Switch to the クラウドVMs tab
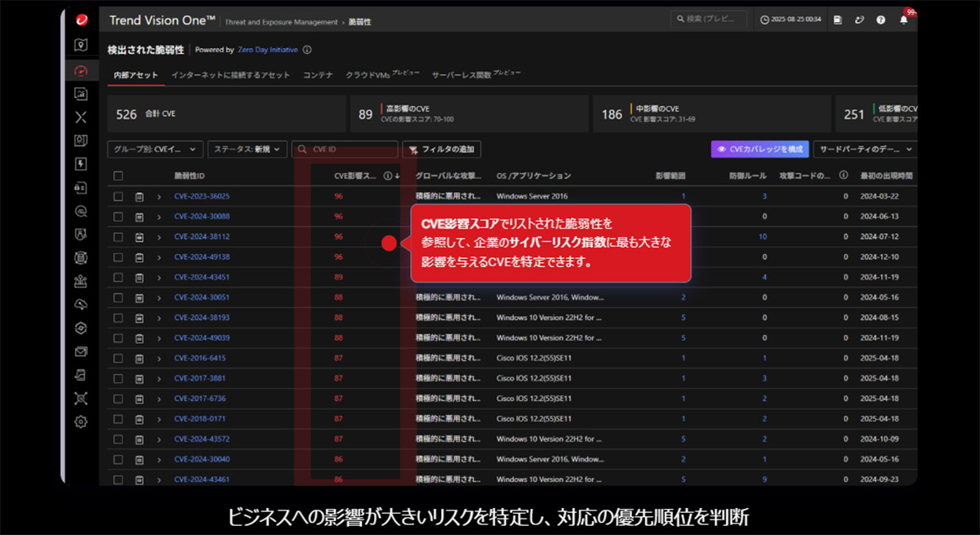This screenshot has height=535, width=980. pyautogui.click(x=382, y=74)
